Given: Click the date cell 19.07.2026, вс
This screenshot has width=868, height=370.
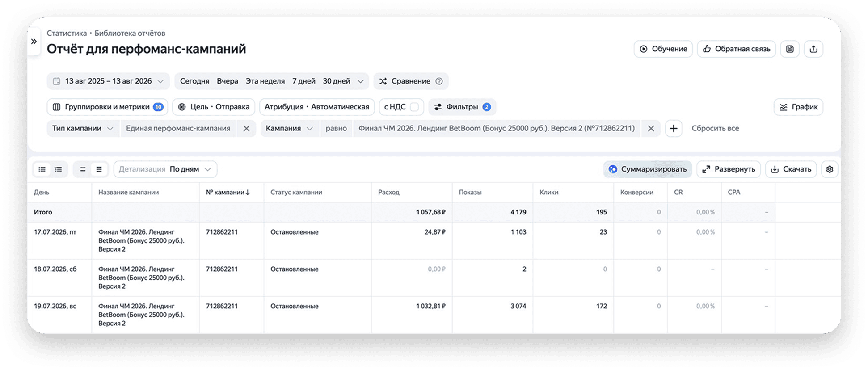Looking at the screenshot, I should coord(55,307).
